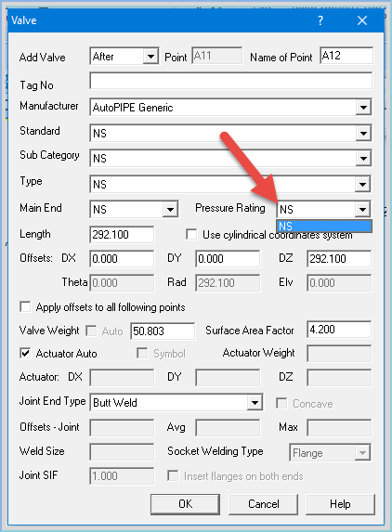The width and height of the screenshot is (392, 532).
Task: Expand the Main End dropdown
Action: [x=170, y=209]
